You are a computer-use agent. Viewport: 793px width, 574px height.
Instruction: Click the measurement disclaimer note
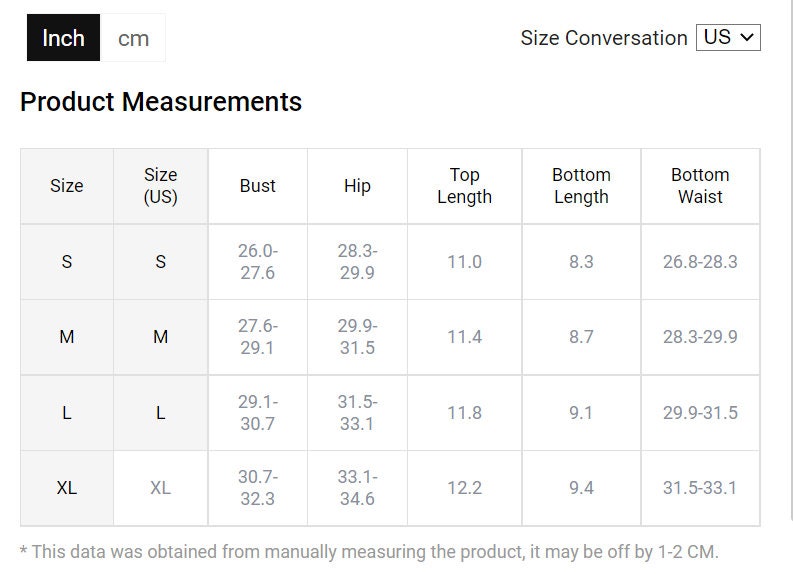click(x=369, y=551)
